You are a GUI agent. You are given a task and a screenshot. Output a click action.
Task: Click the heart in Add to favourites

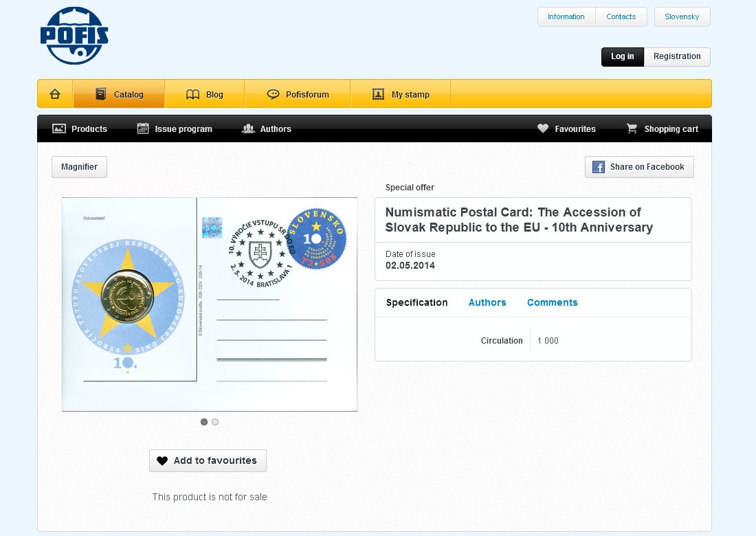pos(162,461)
